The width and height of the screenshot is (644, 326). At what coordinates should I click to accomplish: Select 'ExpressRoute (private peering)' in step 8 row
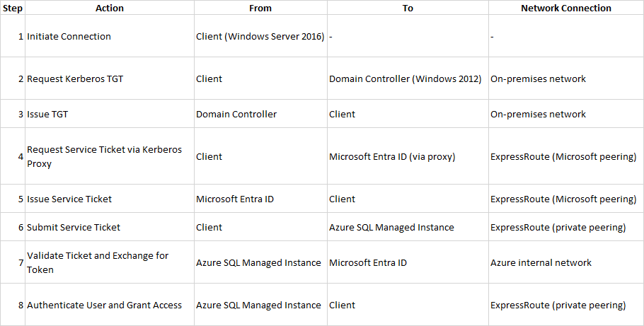(566, 305)
